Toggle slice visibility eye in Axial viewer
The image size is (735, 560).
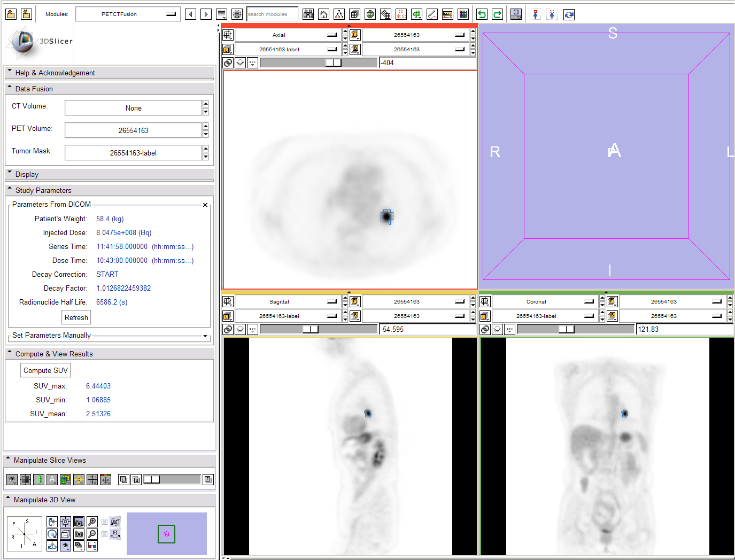pos(240,63)
